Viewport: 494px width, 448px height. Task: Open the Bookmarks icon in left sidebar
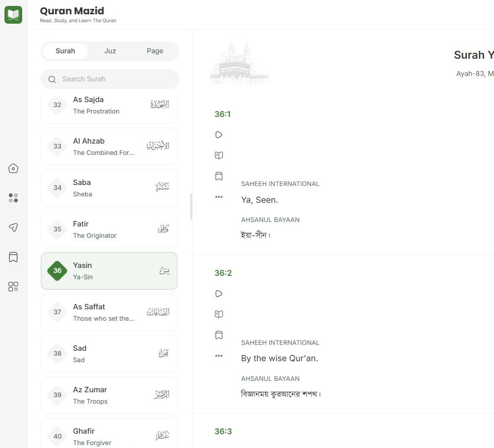(x=13, y=257)
